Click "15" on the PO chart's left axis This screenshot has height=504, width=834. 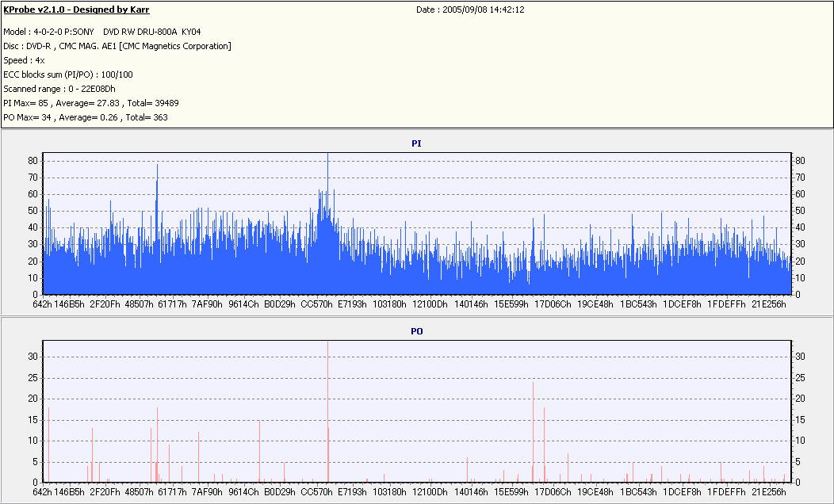click(x=33, y=420)
